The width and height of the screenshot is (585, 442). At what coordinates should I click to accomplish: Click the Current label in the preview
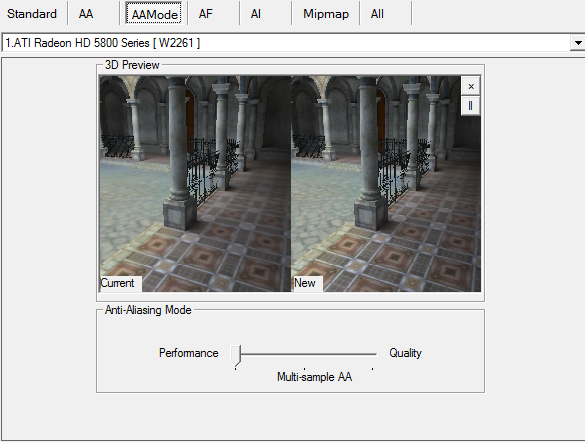click(117, 283)
